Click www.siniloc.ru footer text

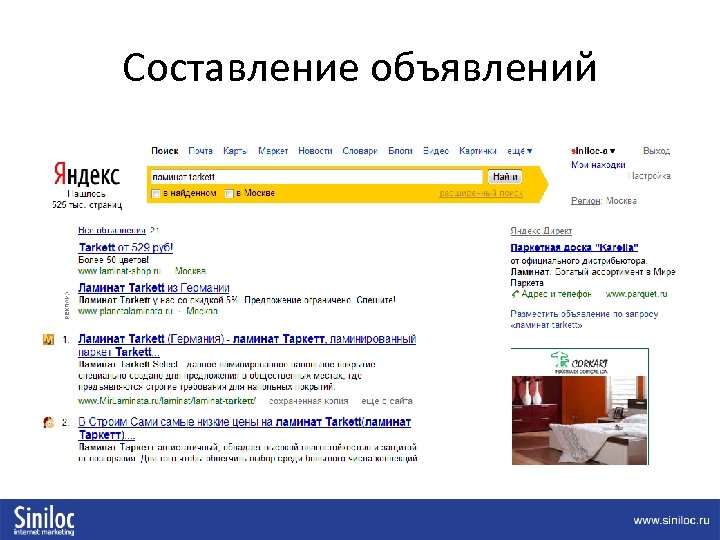tap(671, 520)
